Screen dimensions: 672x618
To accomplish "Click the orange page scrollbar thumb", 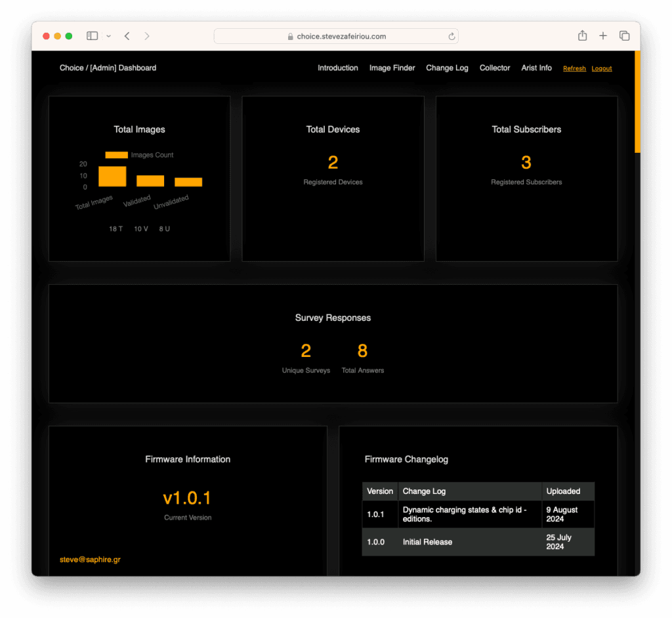I will tap(637, 102).
